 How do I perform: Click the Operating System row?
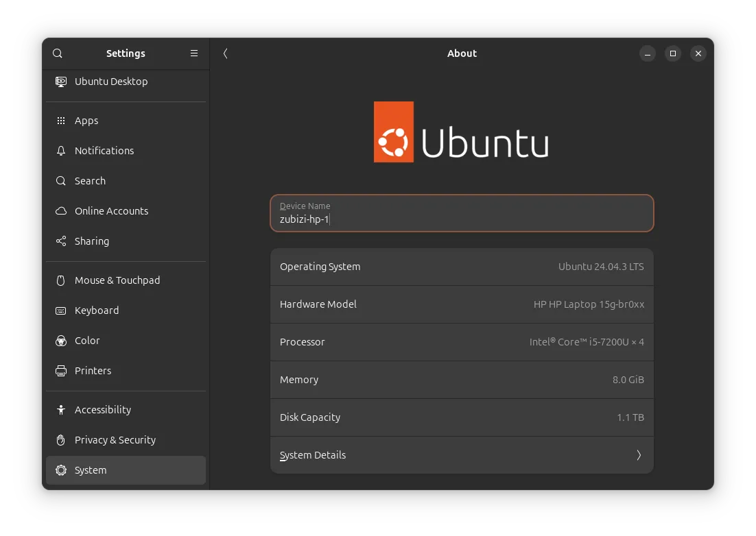click(462, 267)
